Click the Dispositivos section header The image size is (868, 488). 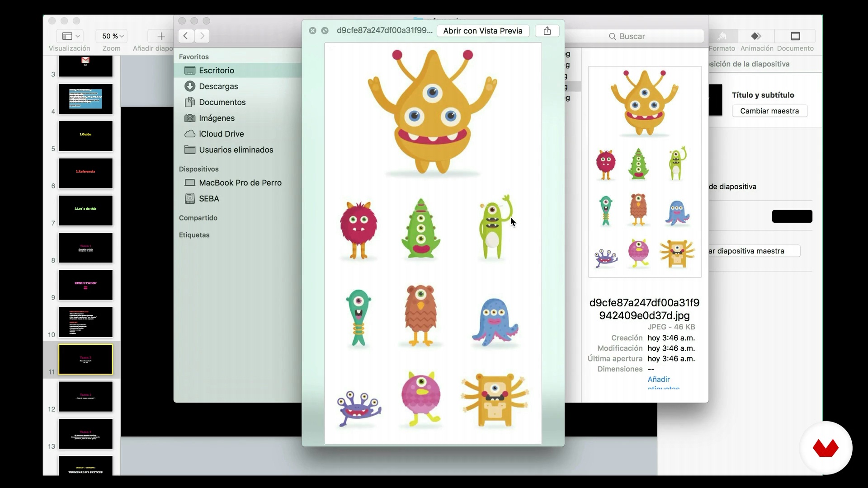point(198,169)
